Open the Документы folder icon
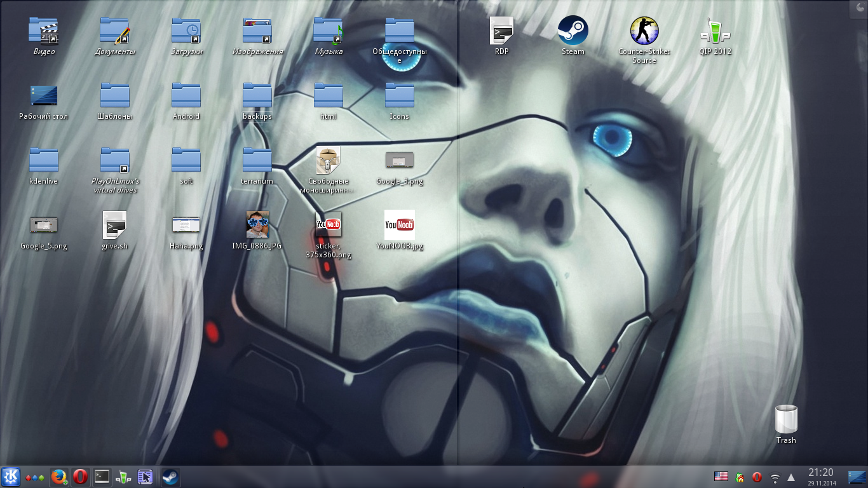 (x=115, y=30)
